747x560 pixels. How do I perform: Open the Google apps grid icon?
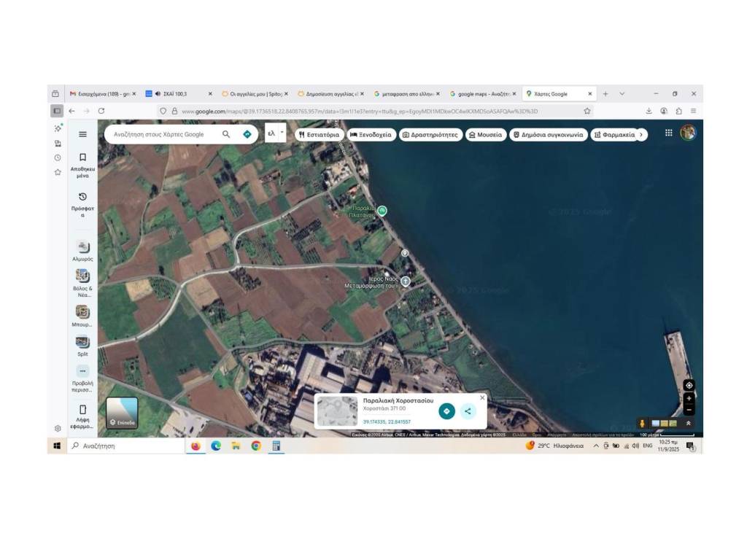668,133
